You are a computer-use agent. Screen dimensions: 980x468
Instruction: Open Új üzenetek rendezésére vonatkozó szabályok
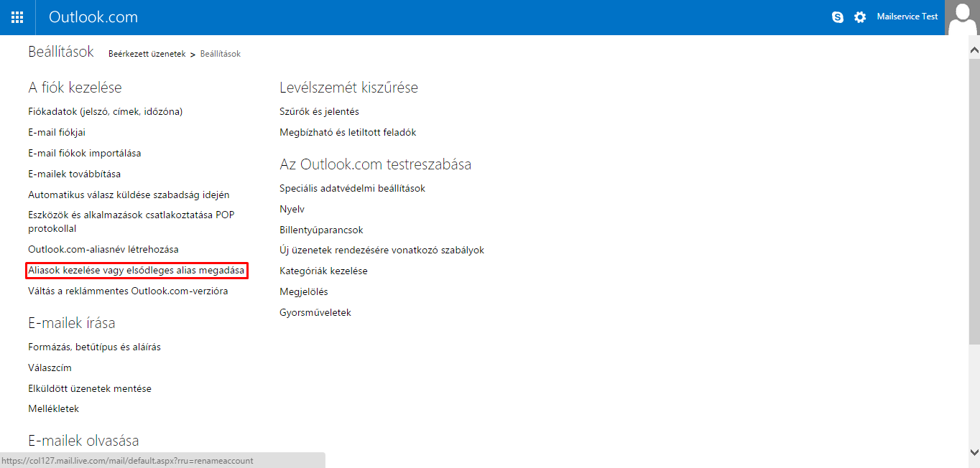pos(382,250)
